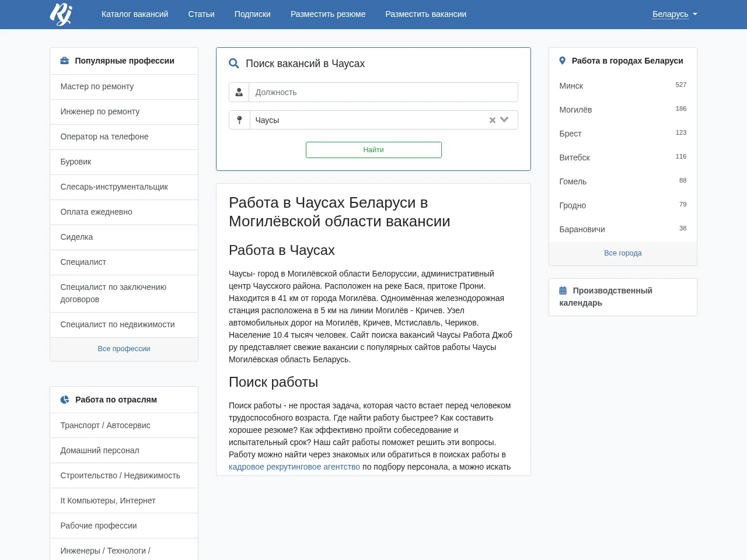Open the Мастер по ремонту profession

point(124,86)
